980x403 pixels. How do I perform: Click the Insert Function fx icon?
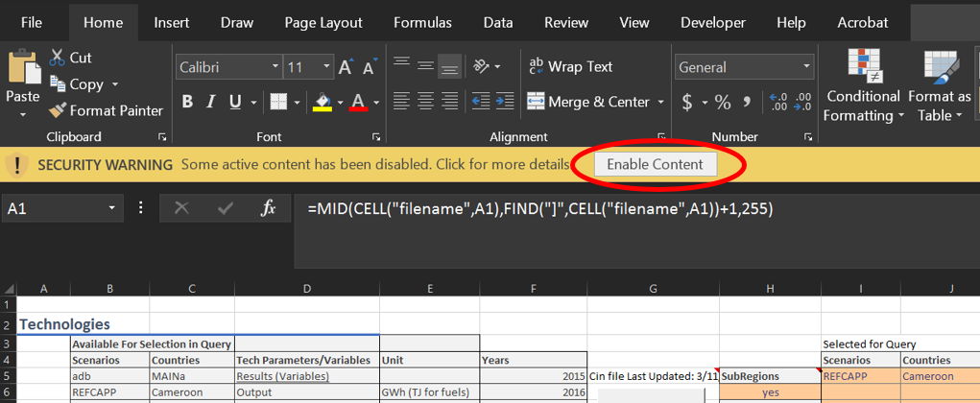(x=268, y=208)
